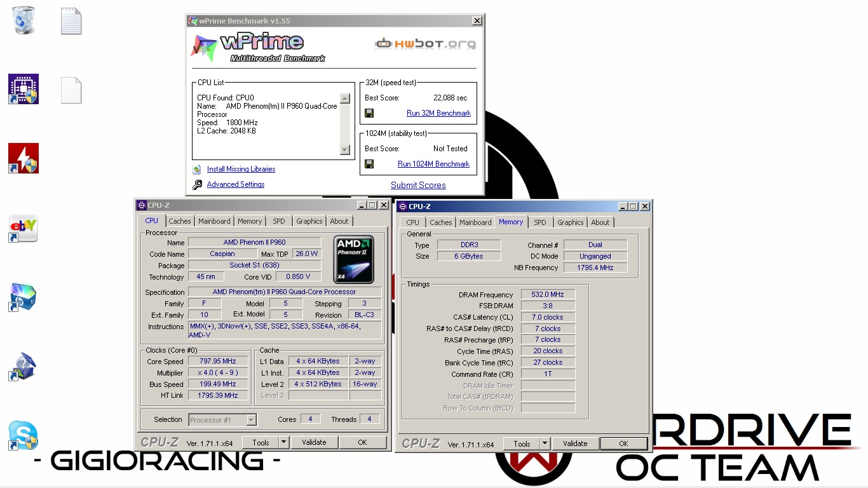Viewport: 868px width, 488px height.
Task: Click the HWBOT.org logo in wPrime
Action: (x=425, y=44)
